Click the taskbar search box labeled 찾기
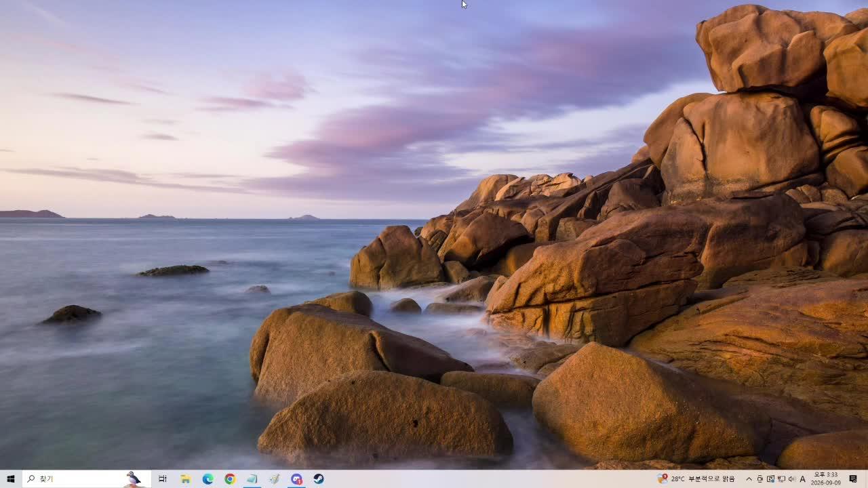The image size is (868, 488). tap(87, 479)
